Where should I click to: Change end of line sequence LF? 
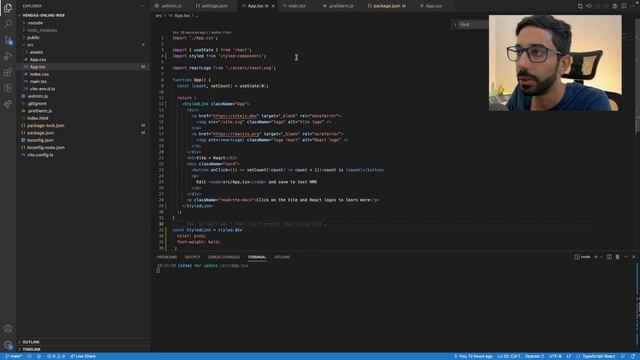coord(569,356)
